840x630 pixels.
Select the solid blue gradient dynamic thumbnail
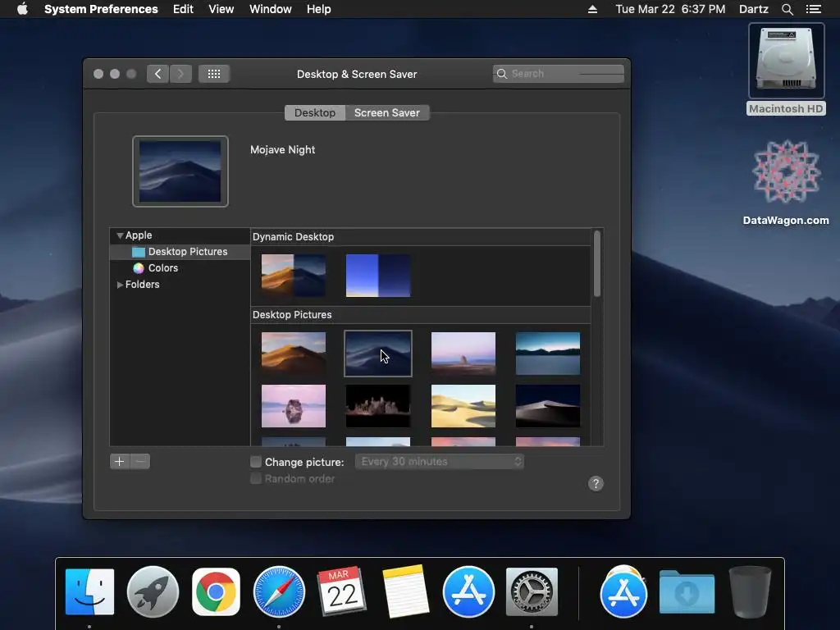378,276
